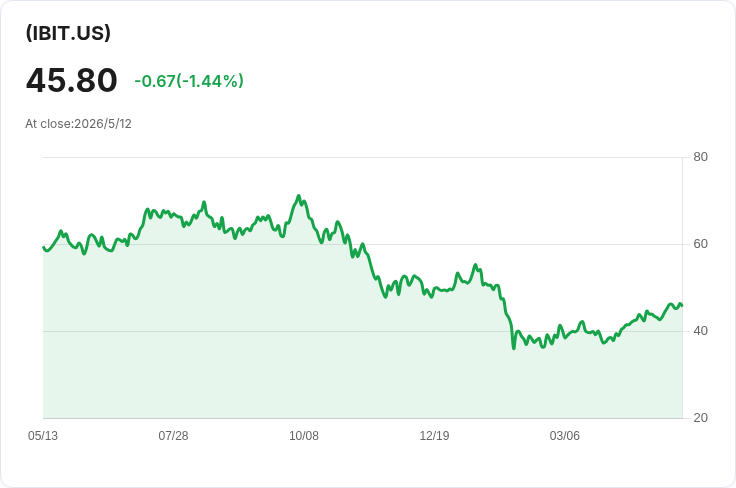
Task: Click the chart's lowest dip below 40
Action: point(514,348)
